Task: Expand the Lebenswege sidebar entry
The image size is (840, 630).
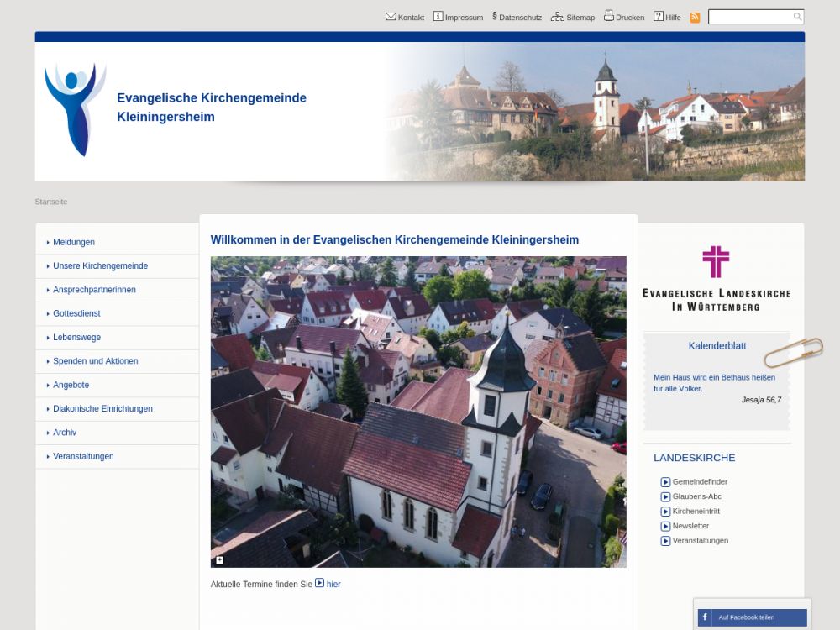Action: pos(76,337)
